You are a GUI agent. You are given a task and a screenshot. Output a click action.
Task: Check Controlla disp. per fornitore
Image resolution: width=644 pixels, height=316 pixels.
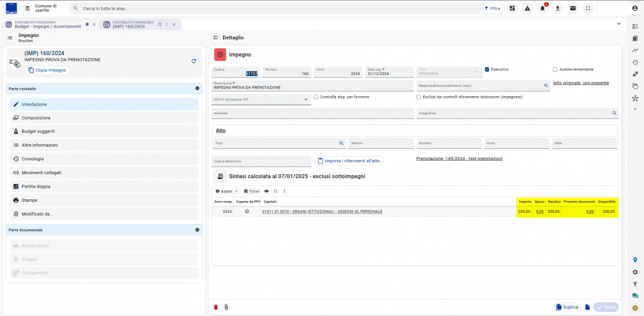[316, 97]
